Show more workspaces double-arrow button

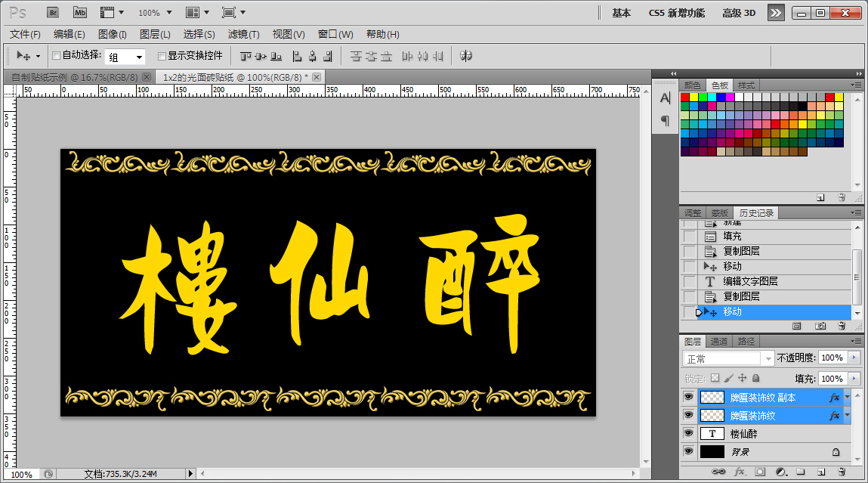[x=776, y=13]
